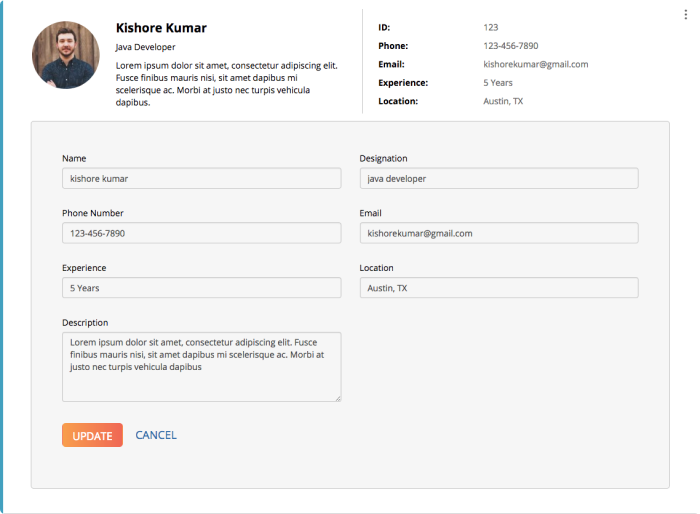Click the CANCEL link
Screen dimensions: 700x514
[x=156, y=435]
